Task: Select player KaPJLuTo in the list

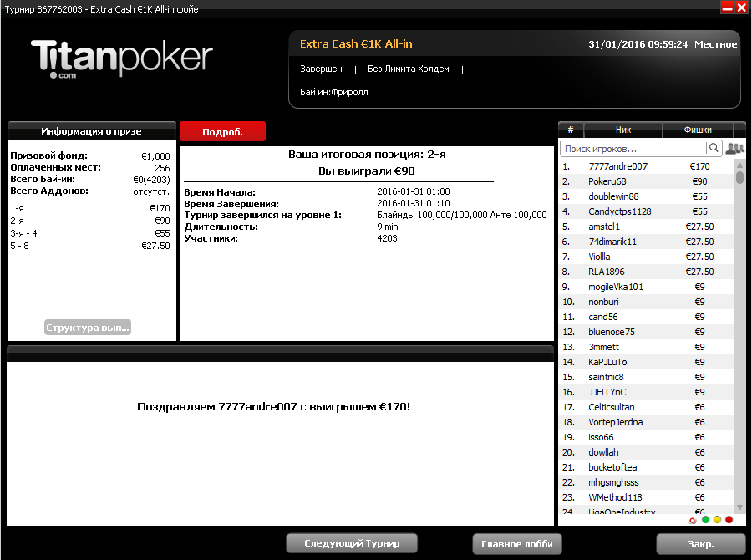Action: coord(646,362)
